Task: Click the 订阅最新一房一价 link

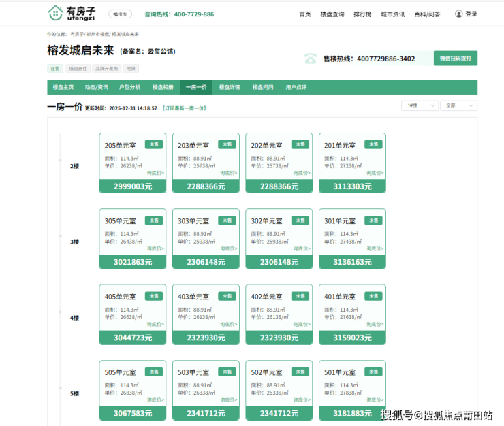Action: [184, 108]
